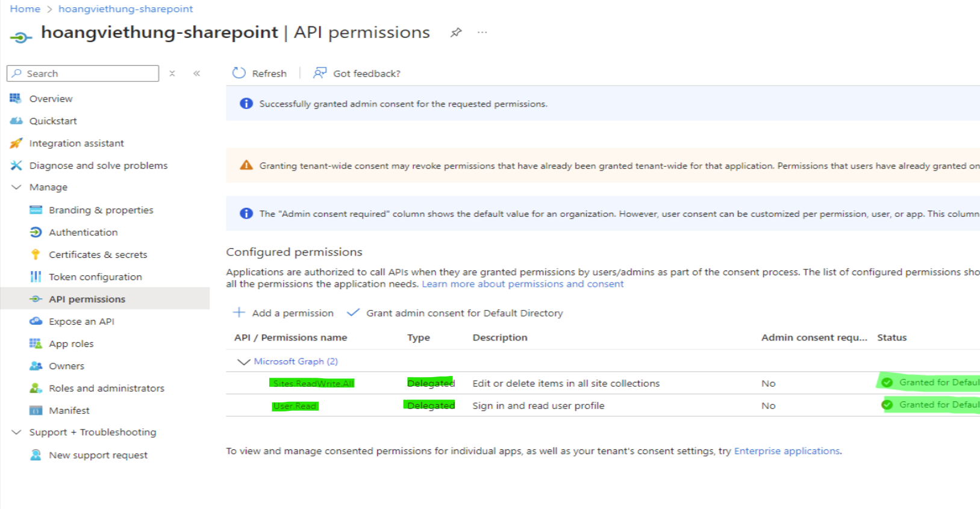Click the Delegated type in User.Read row

point(431,405)
